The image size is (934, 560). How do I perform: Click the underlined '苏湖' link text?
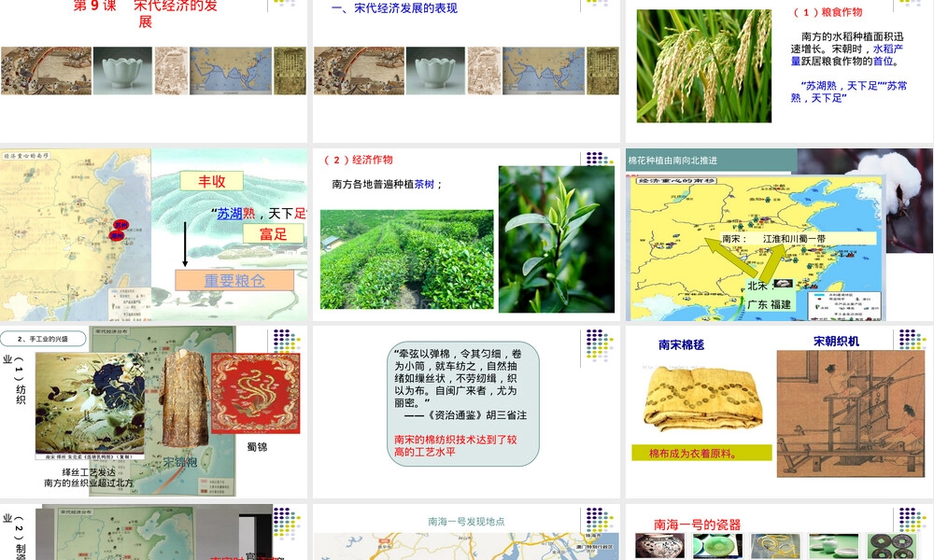230,214
